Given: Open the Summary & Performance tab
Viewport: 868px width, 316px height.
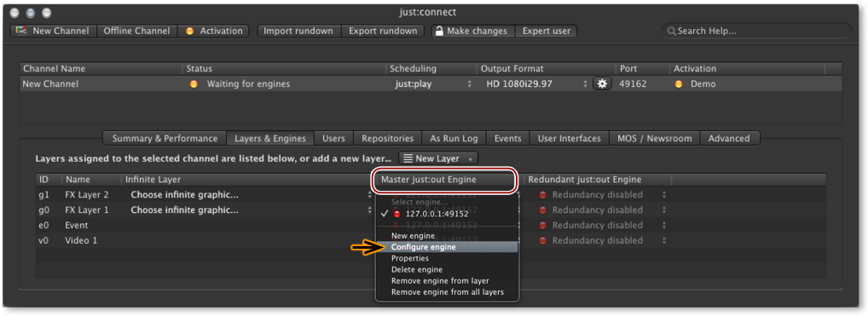Looking at the screenshot, I should 165,138.
